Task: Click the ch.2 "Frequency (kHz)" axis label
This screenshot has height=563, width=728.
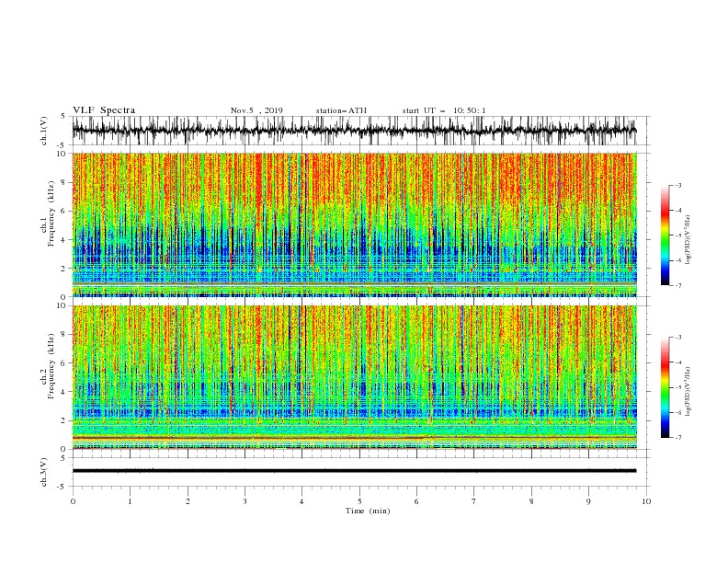Action: tap(51, 366)
